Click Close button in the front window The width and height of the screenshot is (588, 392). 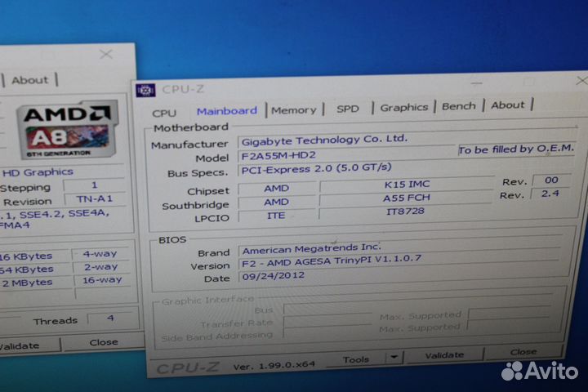pyautogui.click(x=523, y=352)
